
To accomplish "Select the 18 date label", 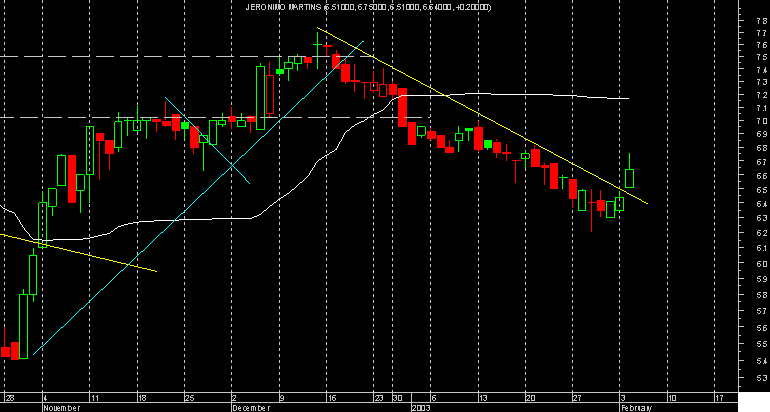I will pos(142,397).
